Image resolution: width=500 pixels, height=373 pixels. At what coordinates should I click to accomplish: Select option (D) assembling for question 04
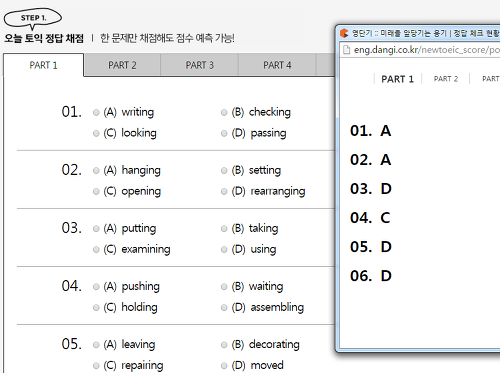point(224,308)
